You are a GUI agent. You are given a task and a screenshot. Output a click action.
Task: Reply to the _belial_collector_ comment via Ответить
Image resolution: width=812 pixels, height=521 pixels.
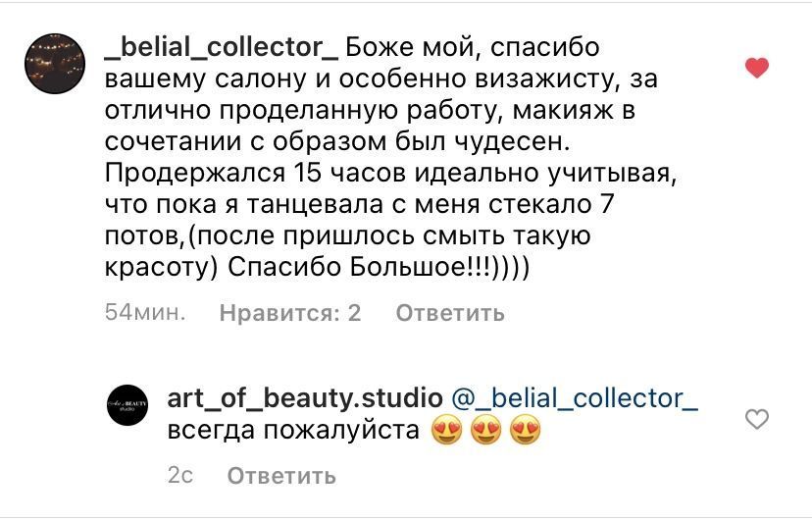pyautogui.click(x=450, y=313)
